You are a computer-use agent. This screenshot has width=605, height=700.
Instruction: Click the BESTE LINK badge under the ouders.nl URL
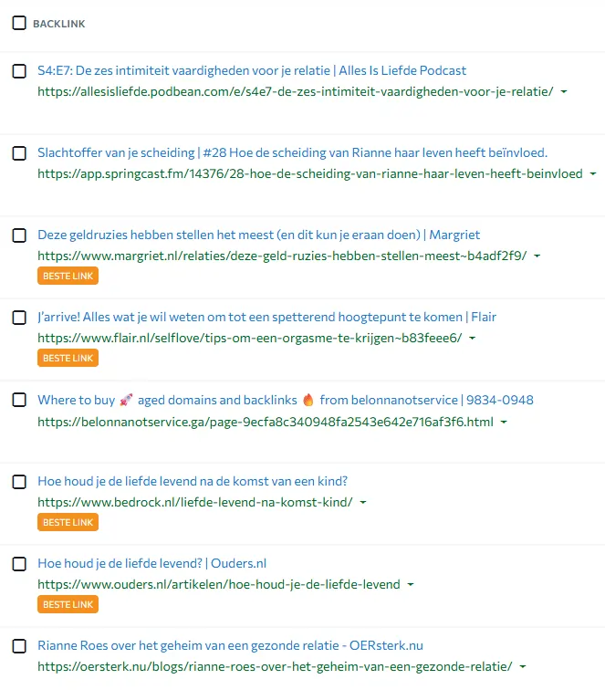pyautogui.click(x=68, y=604)
